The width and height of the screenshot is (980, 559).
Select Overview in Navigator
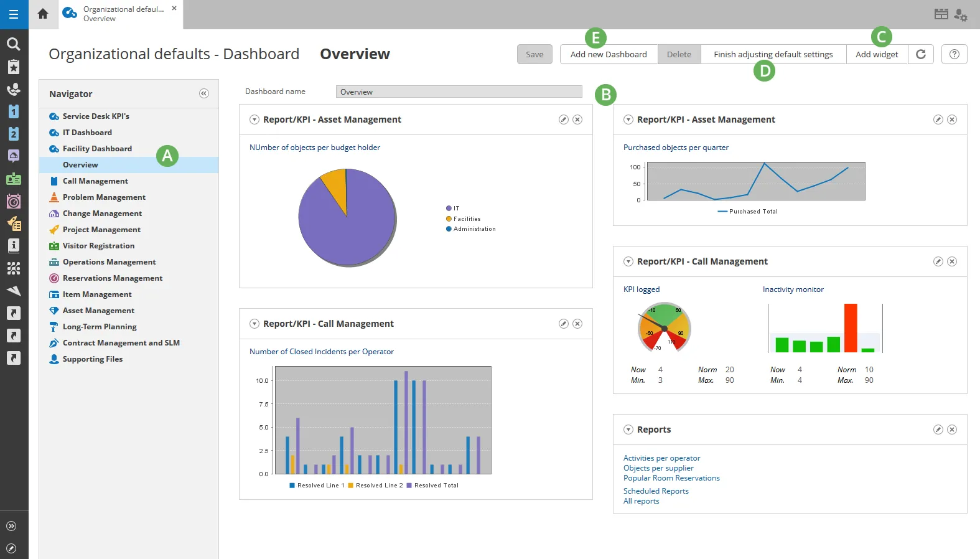pyautogui.click(x=129, y=165)
